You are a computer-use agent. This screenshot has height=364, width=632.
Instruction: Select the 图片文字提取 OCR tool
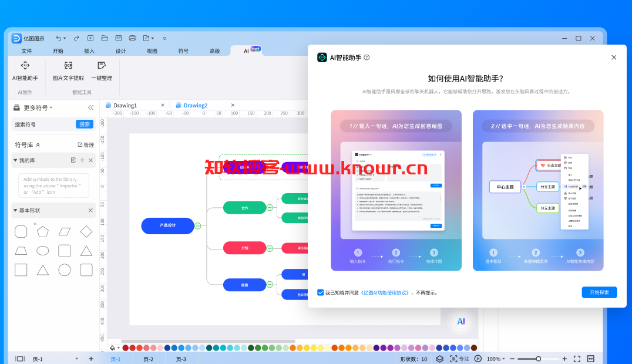(68, 71)
